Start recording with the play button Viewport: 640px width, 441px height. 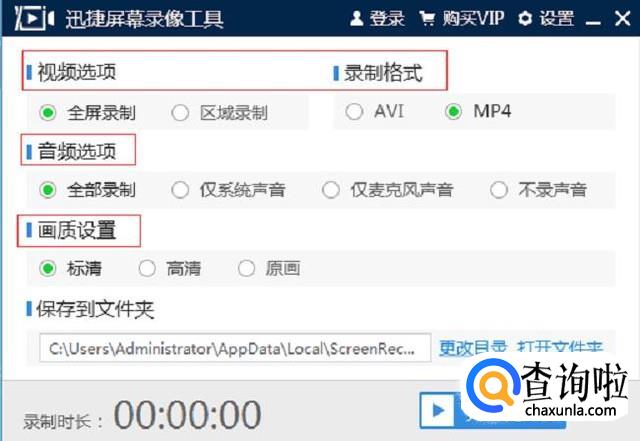tap(438, 410)
